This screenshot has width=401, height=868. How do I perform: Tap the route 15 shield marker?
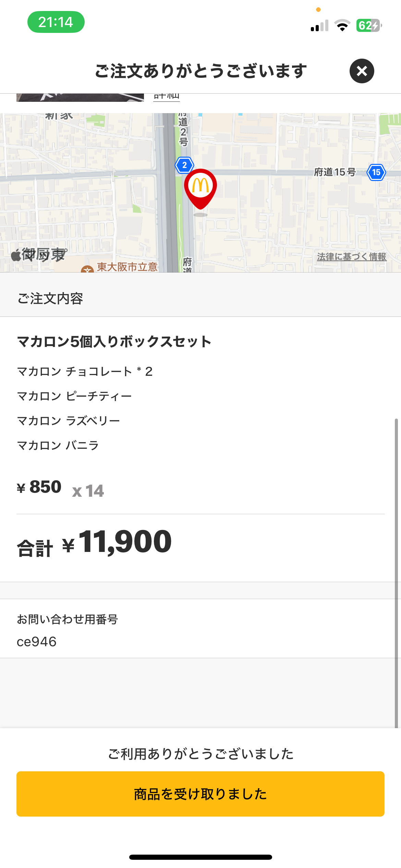click(x=376, y=172)
